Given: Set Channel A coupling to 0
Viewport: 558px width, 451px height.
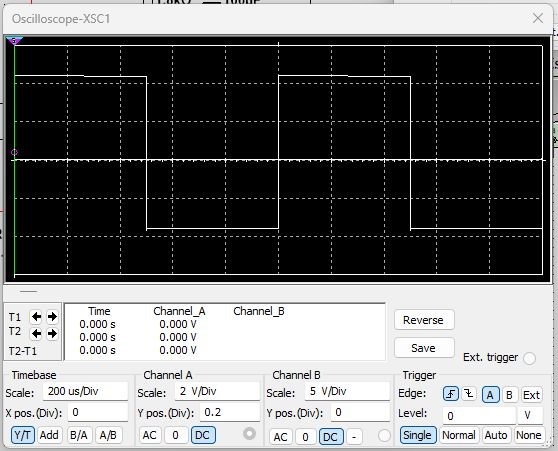Looking at the screenshot, I should [175, 435].
